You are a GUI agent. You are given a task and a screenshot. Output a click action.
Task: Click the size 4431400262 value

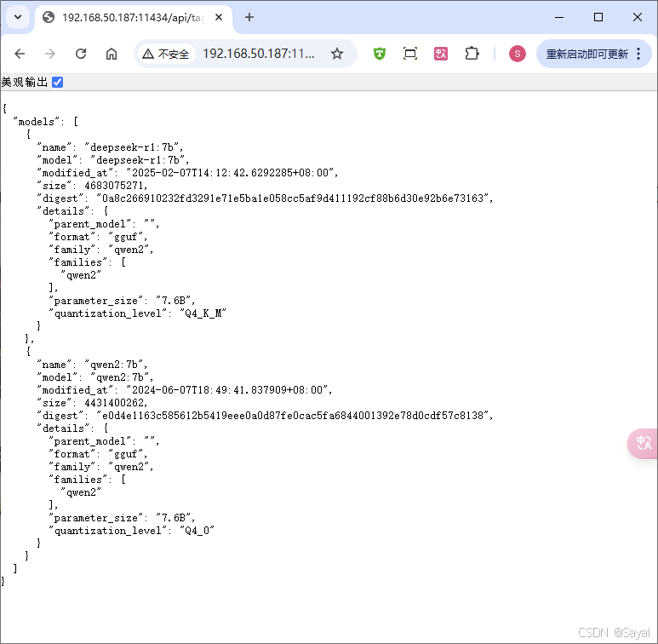pos(116,403)
